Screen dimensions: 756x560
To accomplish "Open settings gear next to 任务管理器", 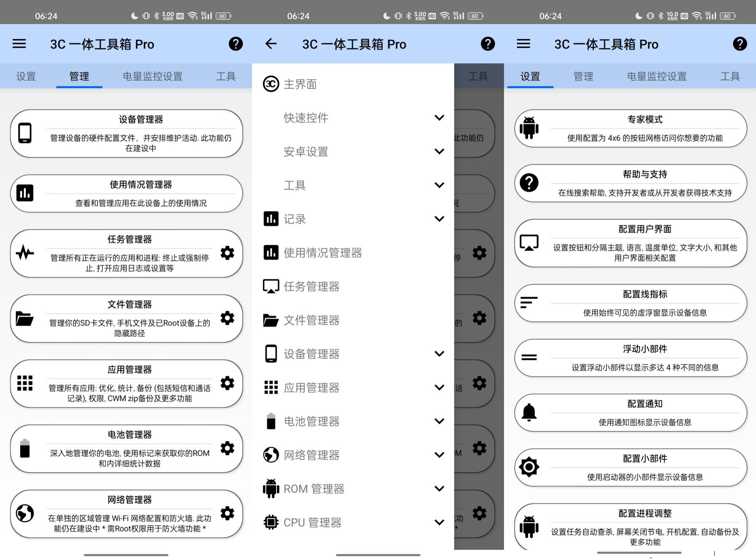I will (x=228, y=253).
